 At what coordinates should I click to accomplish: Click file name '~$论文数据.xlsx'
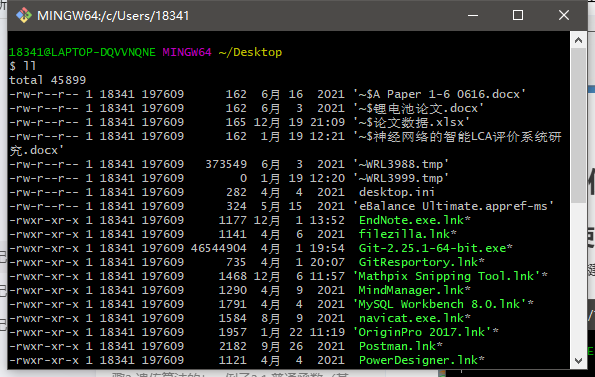pos(411,122)
